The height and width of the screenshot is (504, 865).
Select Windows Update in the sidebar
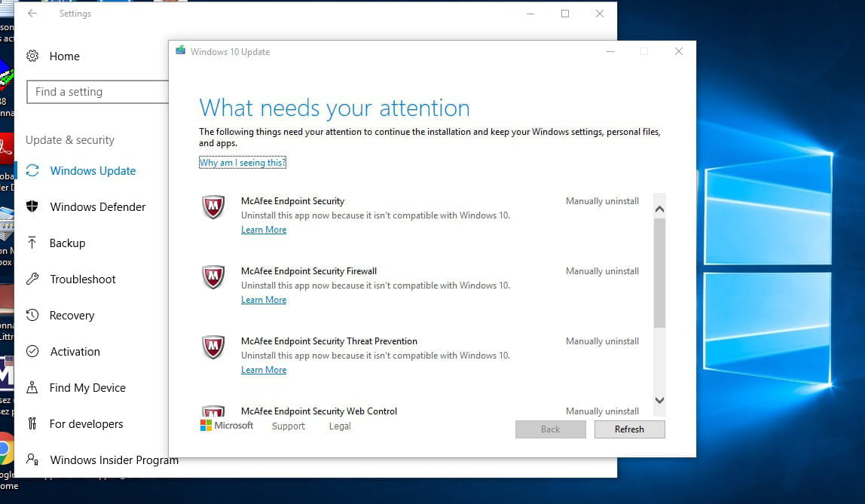(x=92, y=171)
